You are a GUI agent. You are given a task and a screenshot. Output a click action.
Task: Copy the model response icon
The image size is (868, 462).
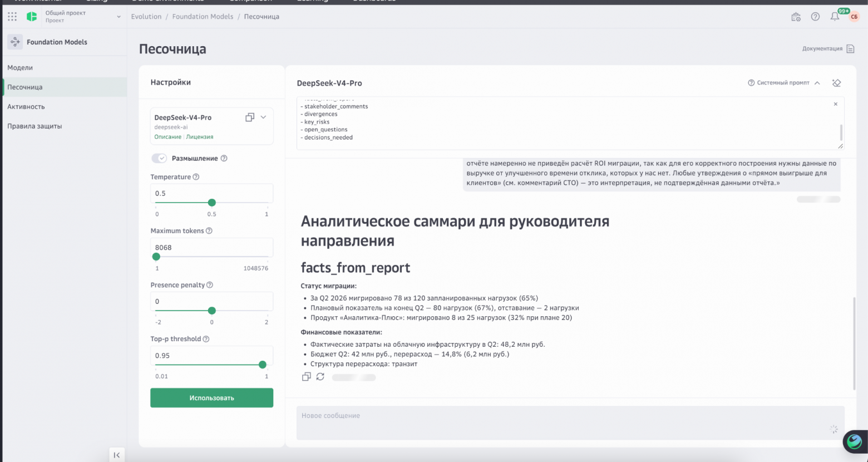click(306, 377)
